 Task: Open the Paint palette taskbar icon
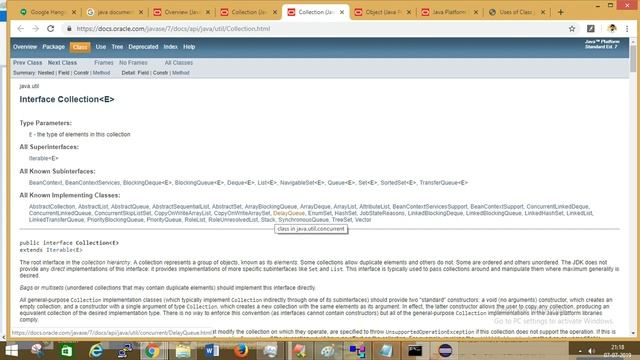pos(327,351)
